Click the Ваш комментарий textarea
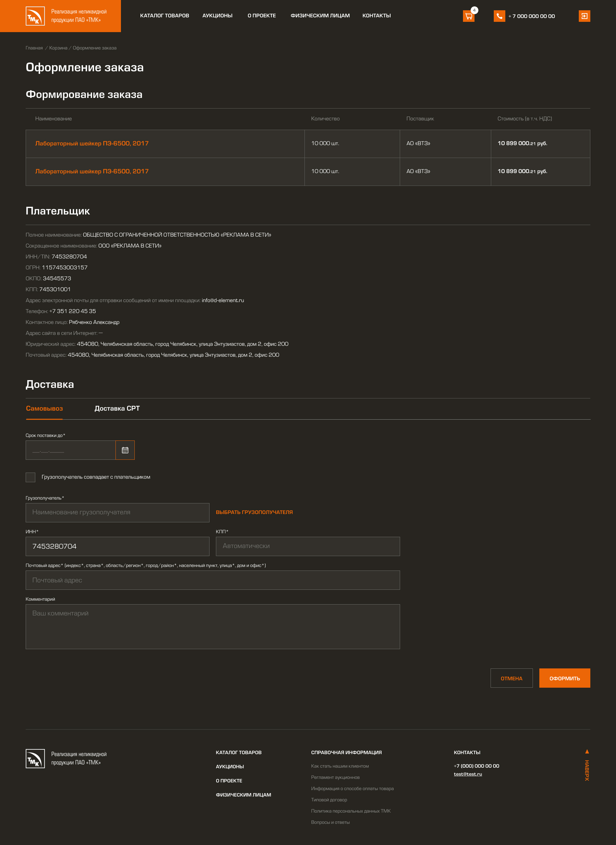 213,627
